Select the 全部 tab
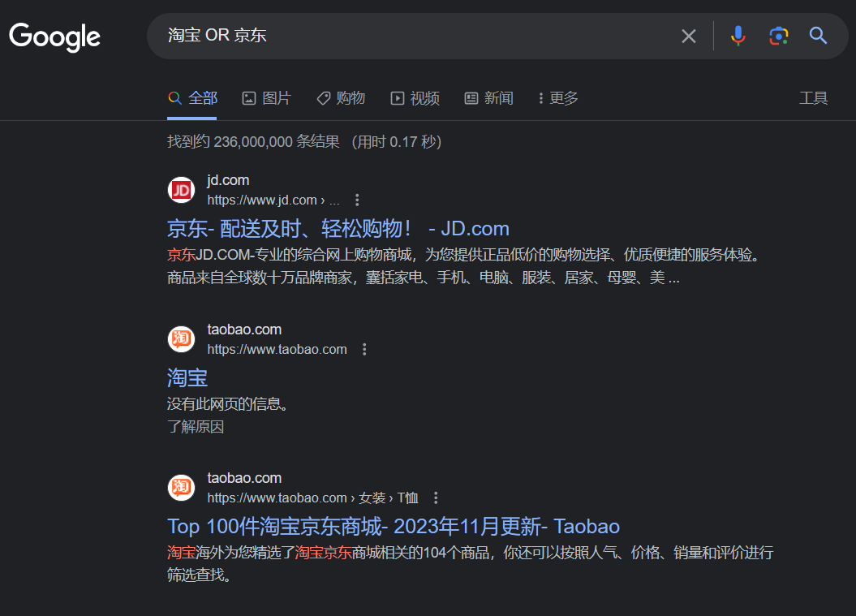 coord(192,98)
